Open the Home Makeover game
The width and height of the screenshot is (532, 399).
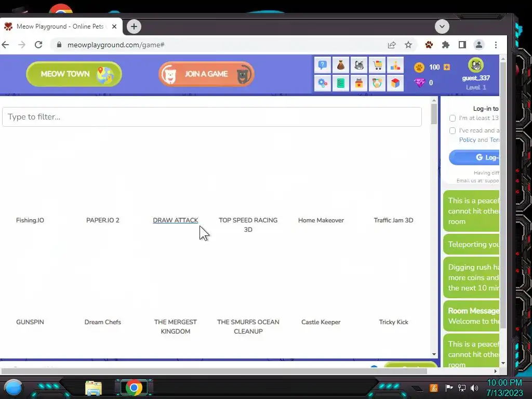pos(321,220)
